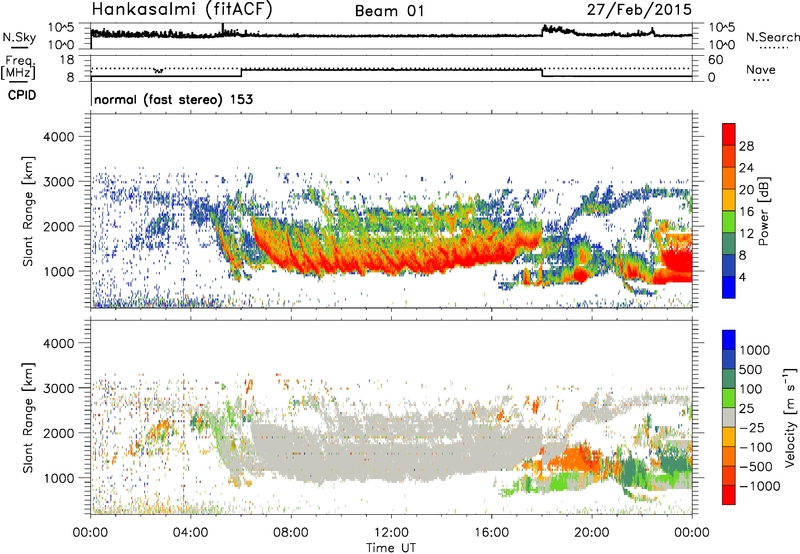The height and width of the screenshot is (554, 800).
Task: Click the "60" Nave axis tick label
Action: point(715,60)
